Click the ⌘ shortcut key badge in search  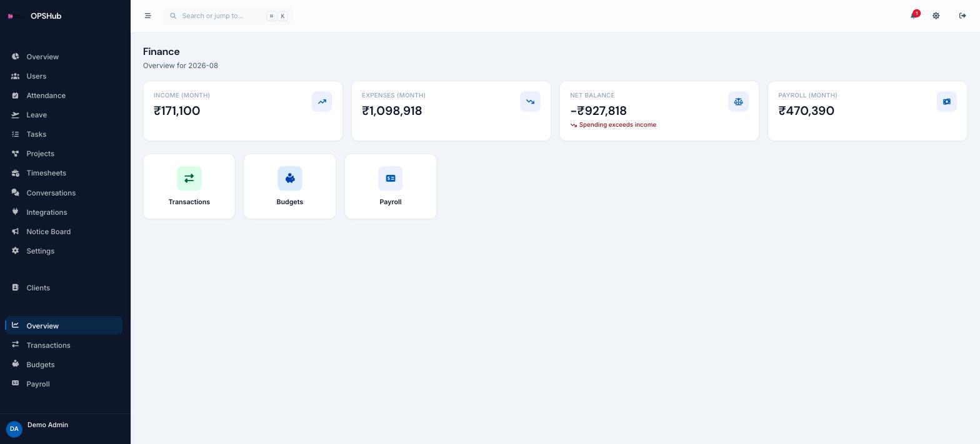pos(271,16)
